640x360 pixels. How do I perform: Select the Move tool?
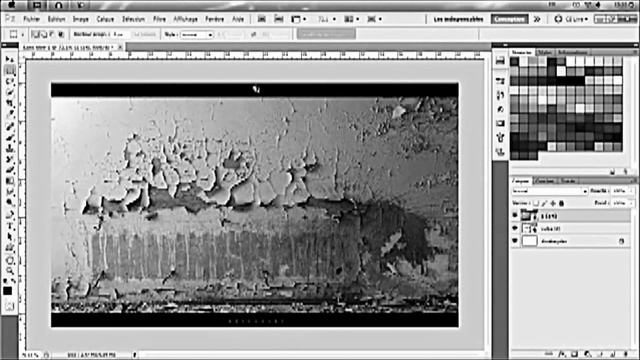point(9,60)
